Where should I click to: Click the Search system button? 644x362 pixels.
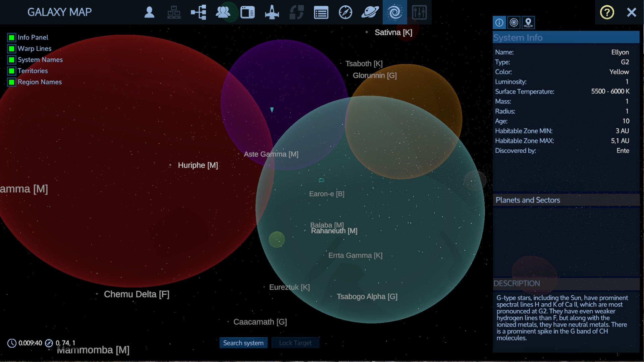[x=243, y=343]
